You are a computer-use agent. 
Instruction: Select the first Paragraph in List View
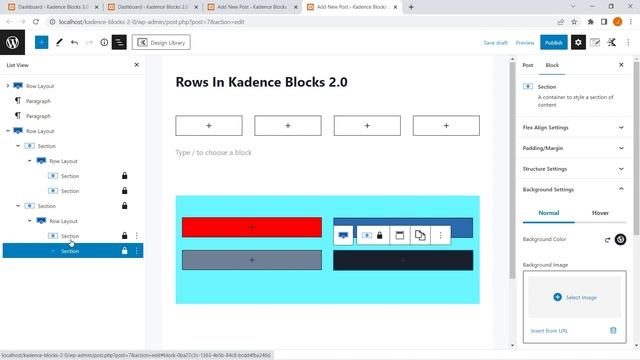[x=38, y=101]
